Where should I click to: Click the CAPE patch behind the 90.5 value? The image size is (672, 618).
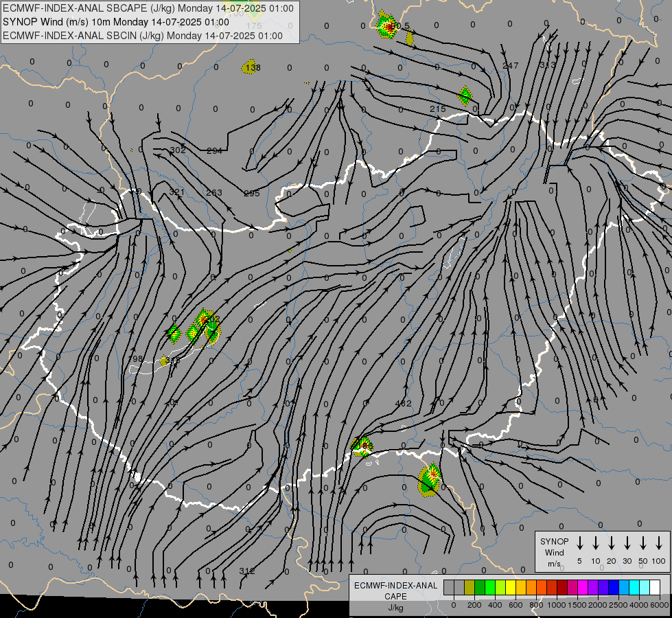tap(387, 25)
